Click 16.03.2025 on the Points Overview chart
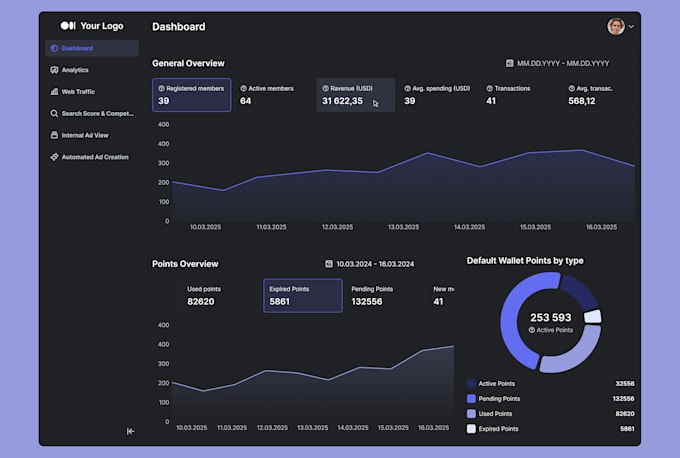The image size is (680, 458). coord(434,428)
